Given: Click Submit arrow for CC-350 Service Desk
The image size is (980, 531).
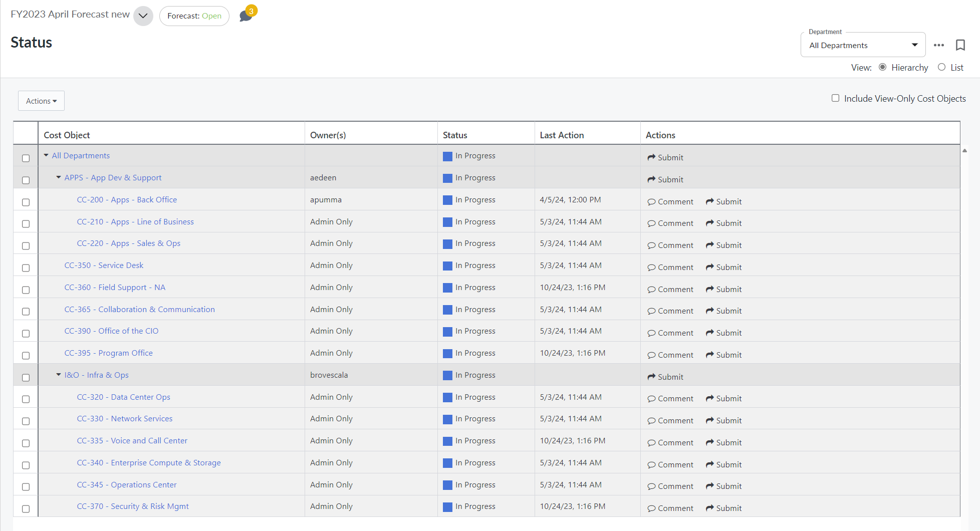Looking at the screenshot, I should 709,268.
